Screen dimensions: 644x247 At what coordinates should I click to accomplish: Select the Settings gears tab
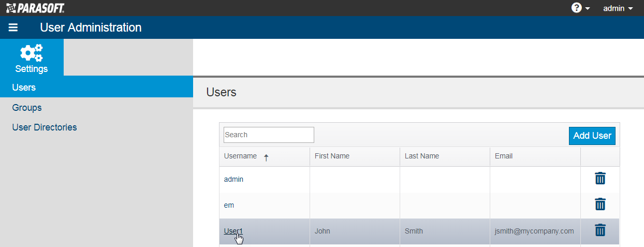pyautogui.click(x=32, y=57)
